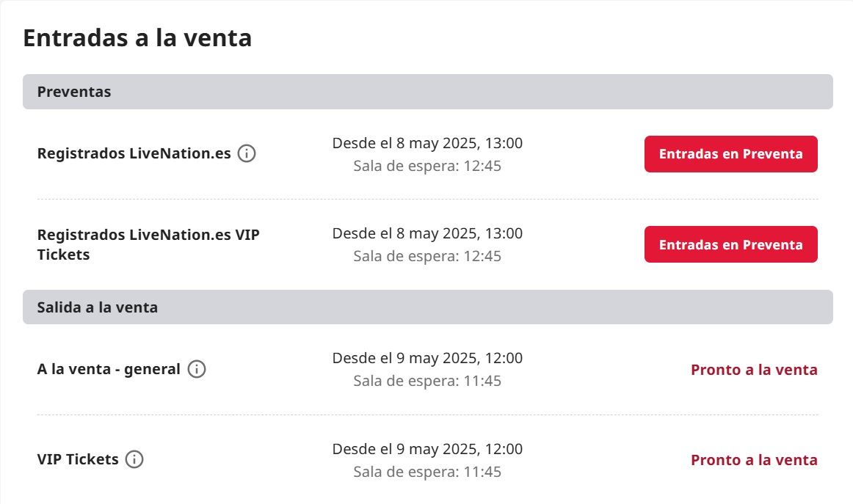Open info icon beside VIP Tickets

point(134,459)
